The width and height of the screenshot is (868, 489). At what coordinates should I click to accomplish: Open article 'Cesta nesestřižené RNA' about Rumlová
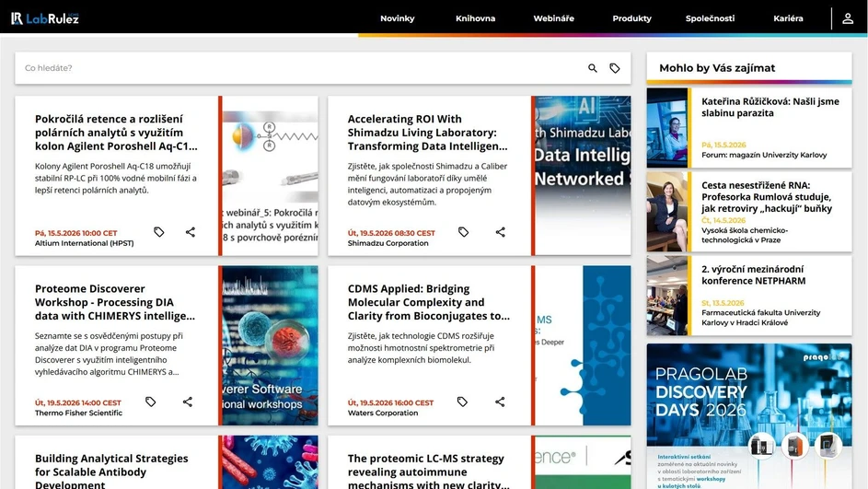(x=767, y=196)
